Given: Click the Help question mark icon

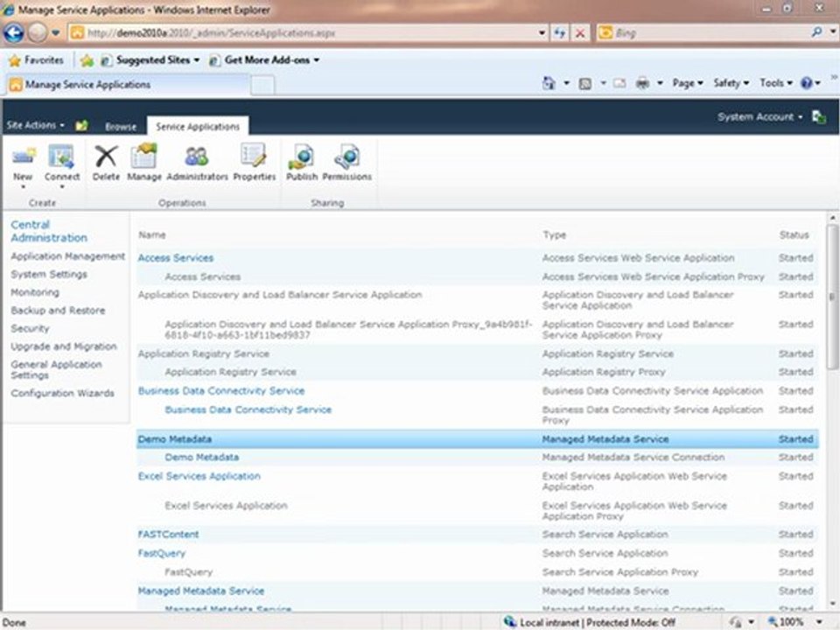Looking at the screenshot, I should (x=806, y=83).
